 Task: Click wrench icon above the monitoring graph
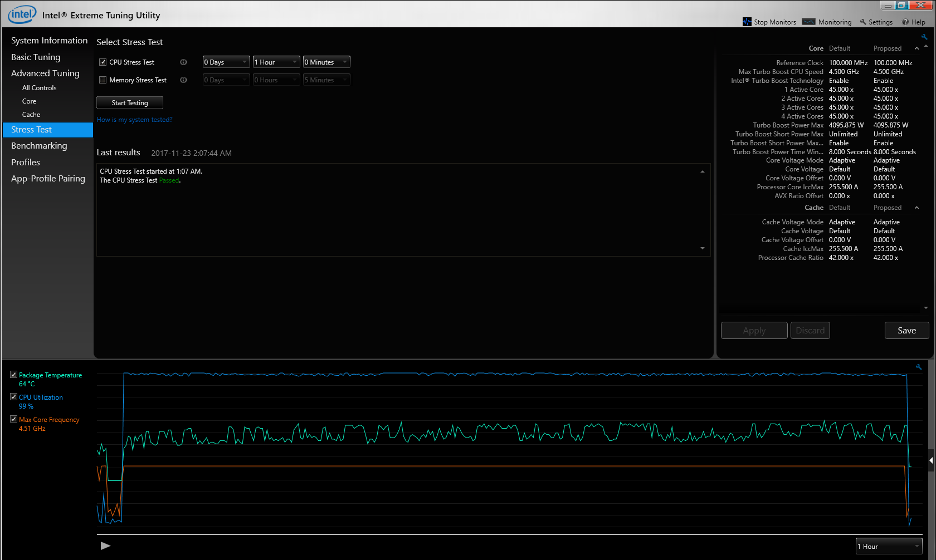point(919,367)
